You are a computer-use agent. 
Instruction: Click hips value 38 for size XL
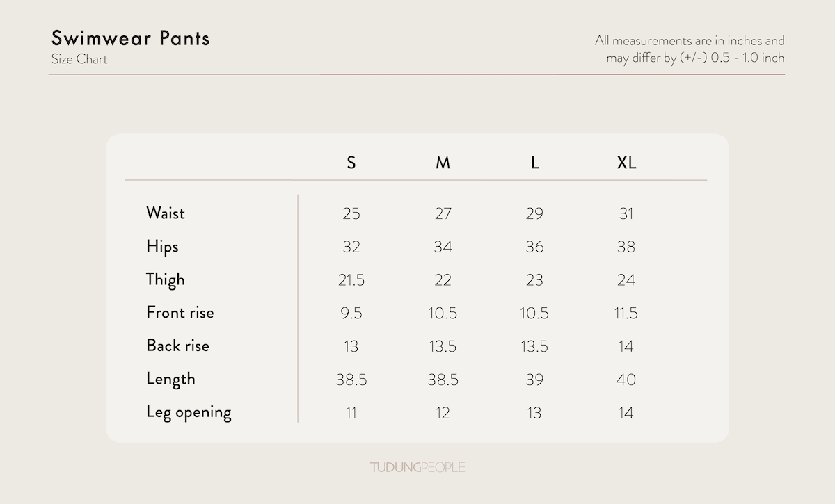coord(626,247)
